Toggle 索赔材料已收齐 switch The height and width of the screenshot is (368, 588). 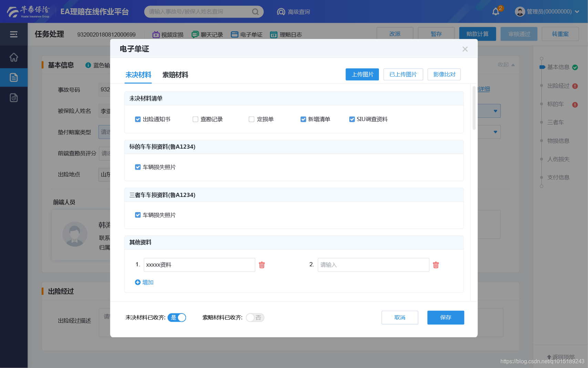pyautogui.click(x=255, y=317)
